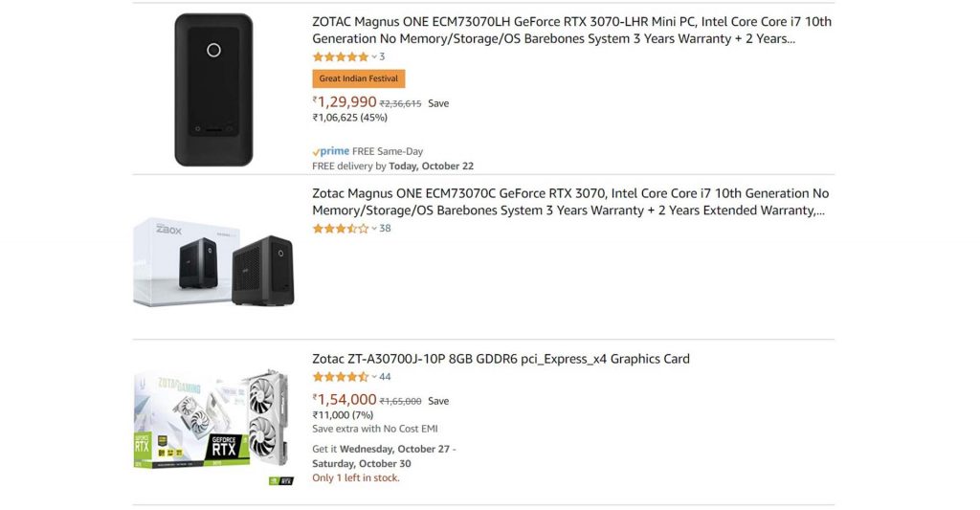Click the ₹1,29,990 price
Screen dimensions: 980x510
point(345,102)
